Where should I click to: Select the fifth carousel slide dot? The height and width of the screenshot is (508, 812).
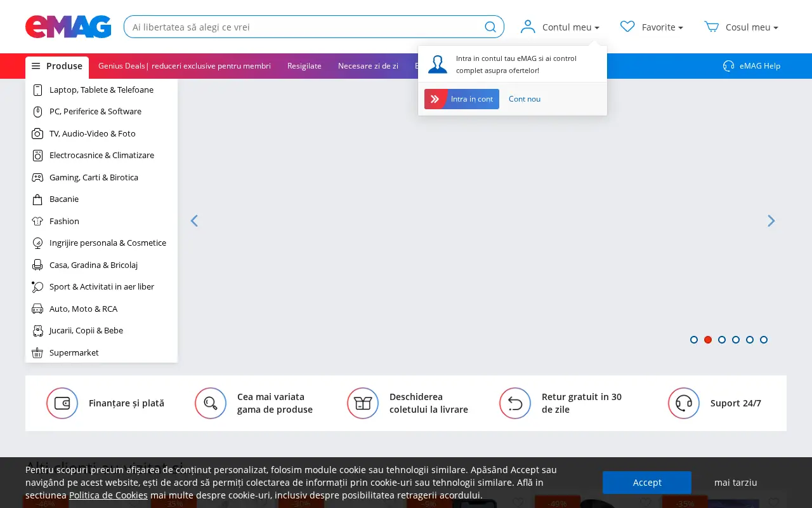click(x=750, y=340)
